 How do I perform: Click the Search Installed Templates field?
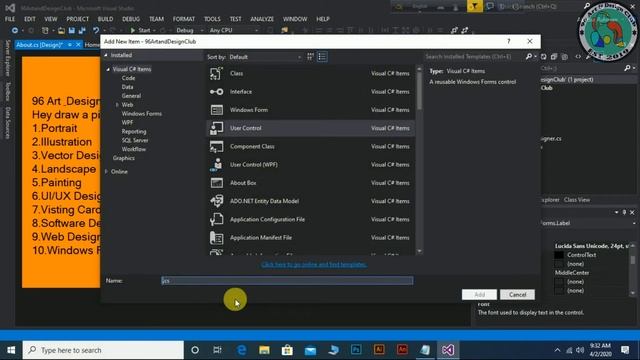click(473, 57)
